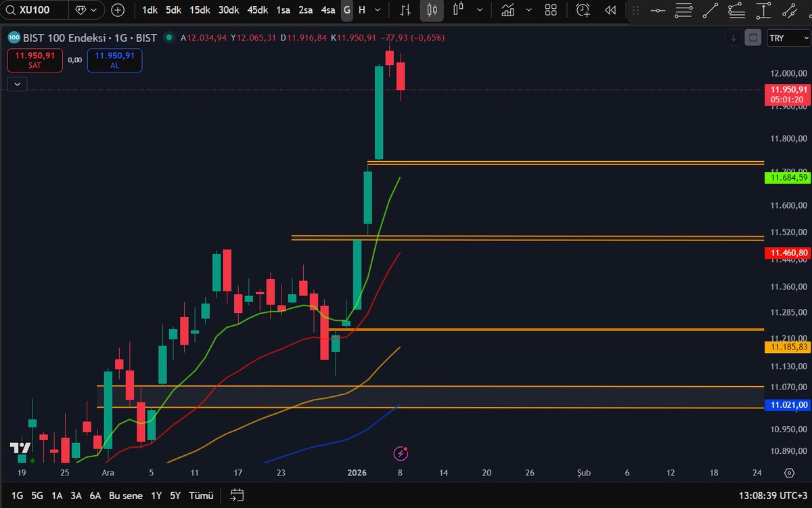Select the 1G date range
Viewport: 812px width, 508px height.
coord(17,496)
